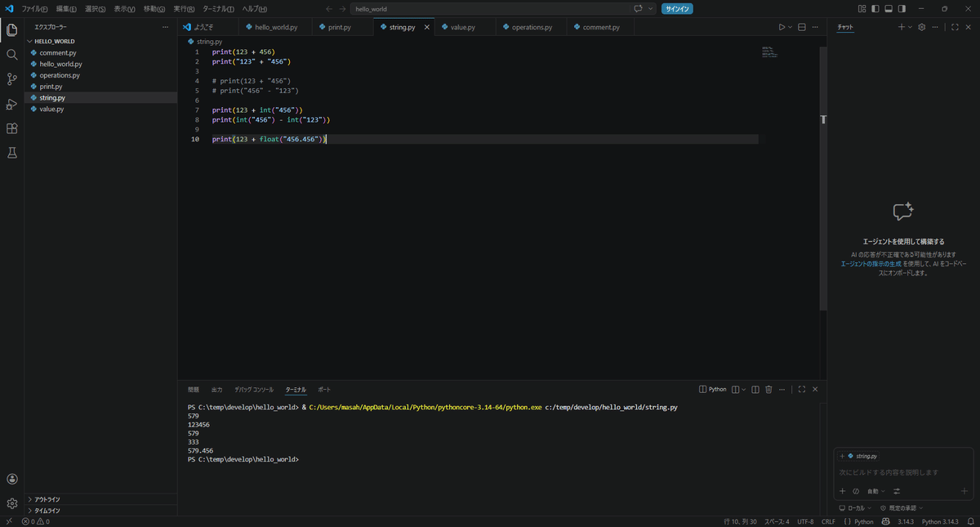This screenshot has width=980, height=527.
Task: Open the 編集(E) menu
Action: click(x=66, y=9)
